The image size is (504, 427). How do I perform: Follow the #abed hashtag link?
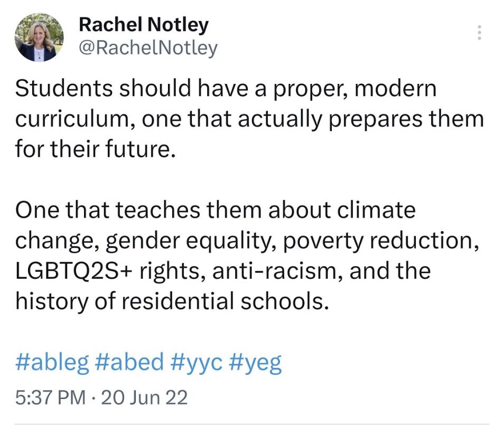click(x=130, y=363)
